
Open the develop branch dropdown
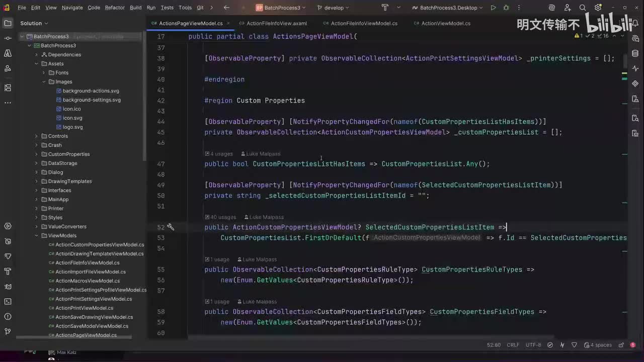click(x=334, y=8)
